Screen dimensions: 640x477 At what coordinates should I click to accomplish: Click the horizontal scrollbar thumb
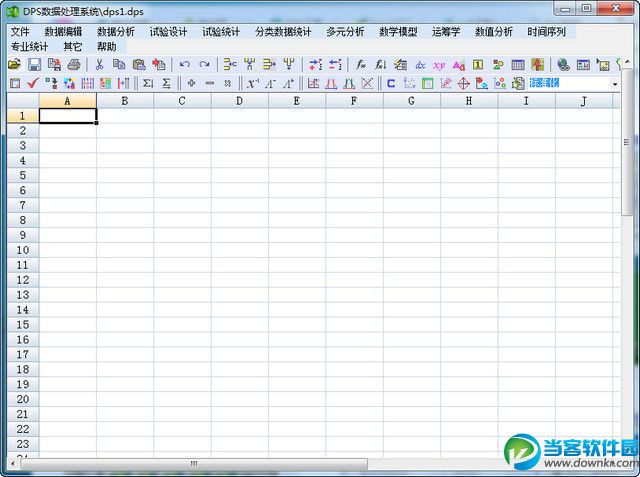(x=194, y=464)
